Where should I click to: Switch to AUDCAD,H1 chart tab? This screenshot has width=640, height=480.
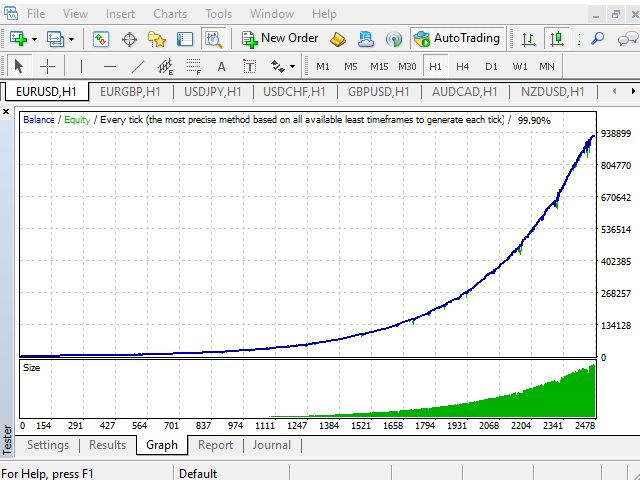(464, 92)
